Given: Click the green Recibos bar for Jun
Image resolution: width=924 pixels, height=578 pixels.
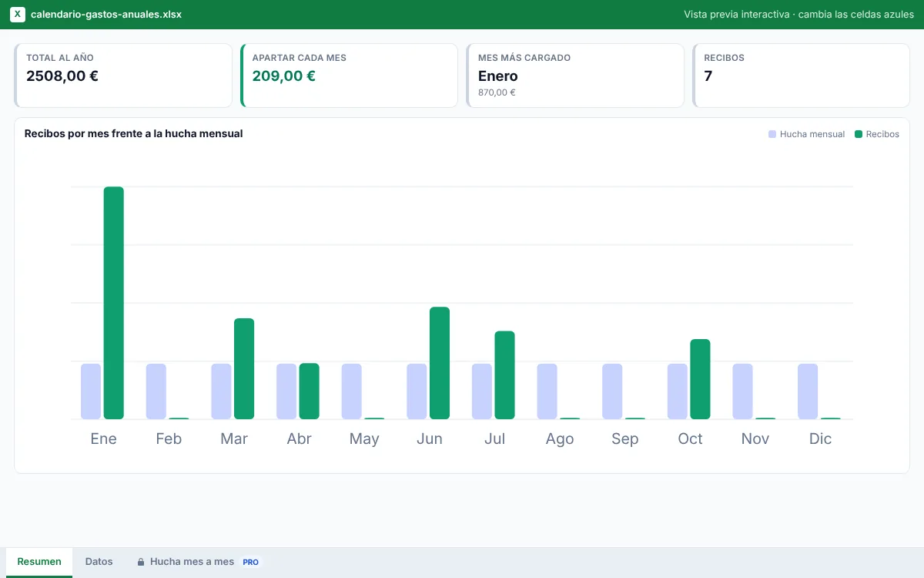Looking at the screenshot, I should pyautogui.click(x=440, y=363).
